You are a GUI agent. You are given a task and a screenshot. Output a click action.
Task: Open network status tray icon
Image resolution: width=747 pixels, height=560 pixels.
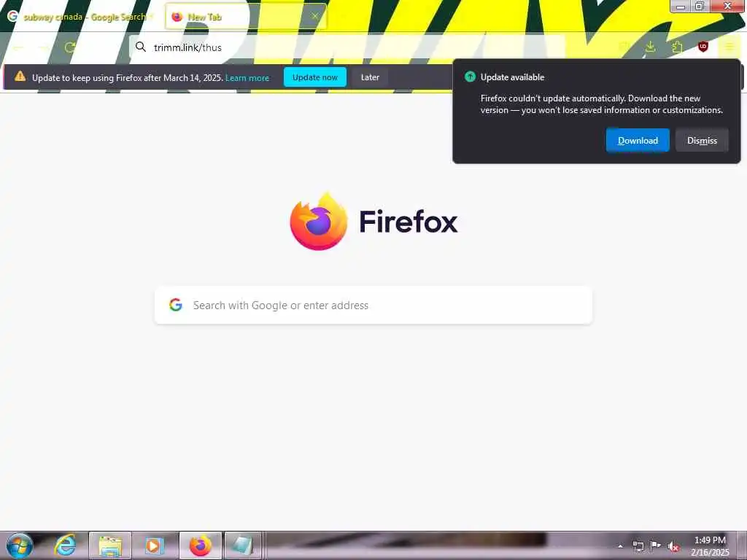point(638,546)
